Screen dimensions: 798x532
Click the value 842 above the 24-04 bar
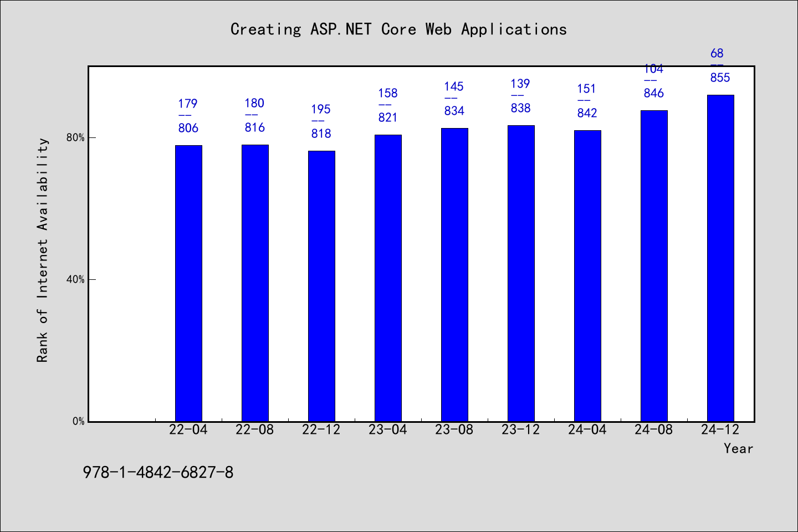tap(587, 113)
